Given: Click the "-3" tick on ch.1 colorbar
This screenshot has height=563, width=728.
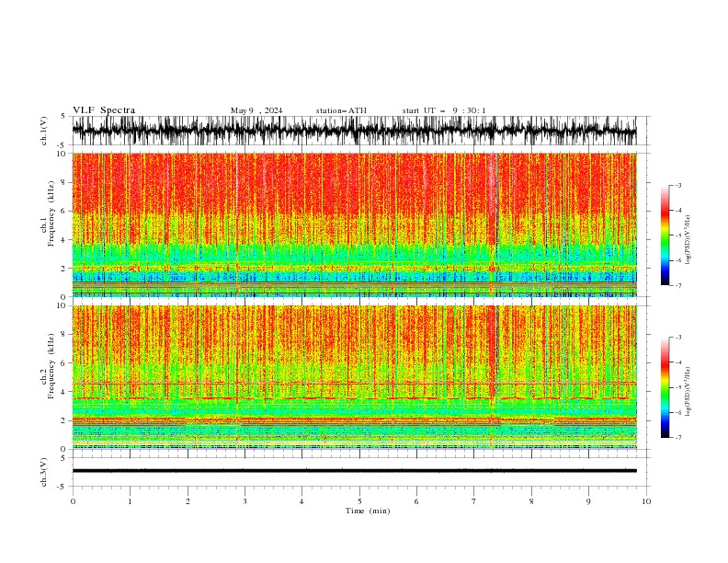Looking at the screenshot, I should (x=678, y=185).
